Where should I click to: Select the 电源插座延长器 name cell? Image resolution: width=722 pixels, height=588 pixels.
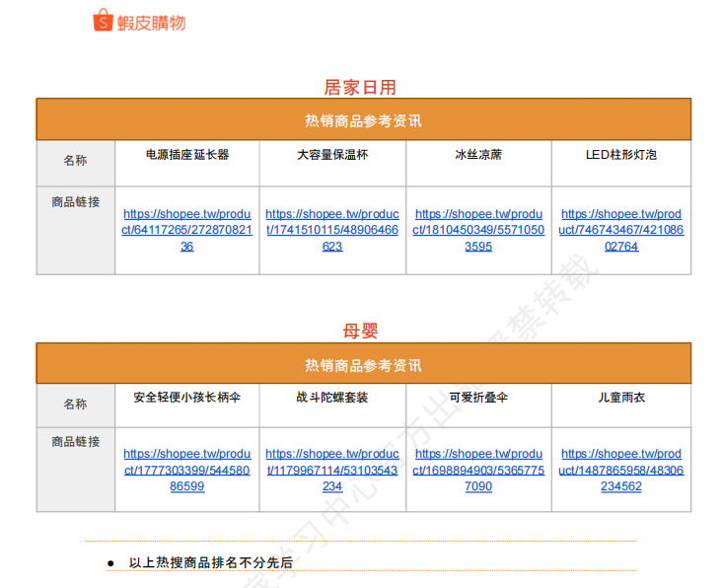[187, 163]
